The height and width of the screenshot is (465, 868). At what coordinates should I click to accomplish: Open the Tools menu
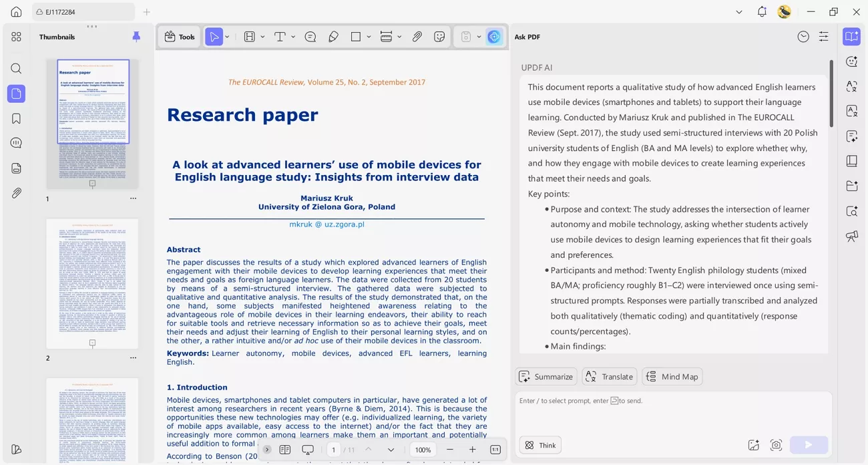point(179,37)
